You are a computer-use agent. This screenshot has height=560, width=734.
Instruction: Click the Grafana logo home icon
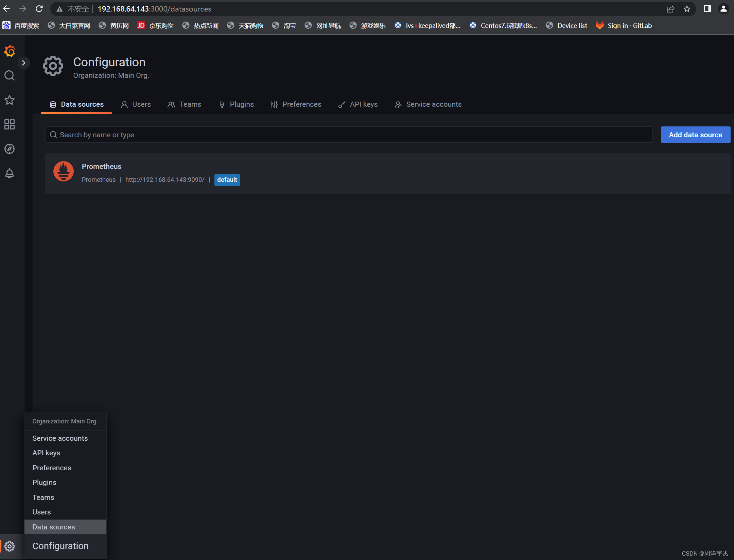(x=10, y=51)
